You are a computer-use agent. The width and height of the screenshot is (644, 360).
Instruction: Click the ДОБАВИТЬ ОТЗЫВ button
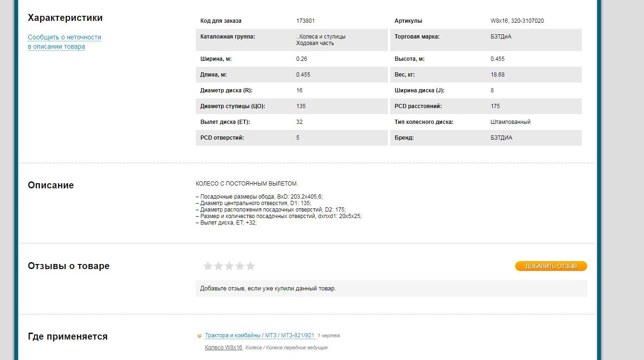(x=551, y=266)
